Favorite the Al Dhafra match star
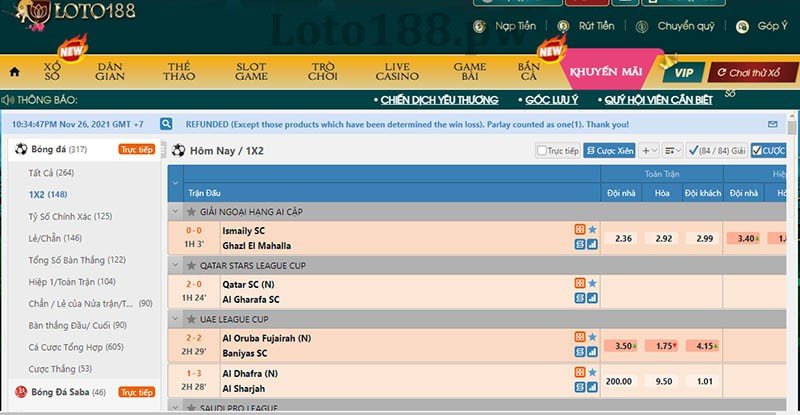Image resolution: width=800 pixels, height=415 pixels. [x=592, y=372]
